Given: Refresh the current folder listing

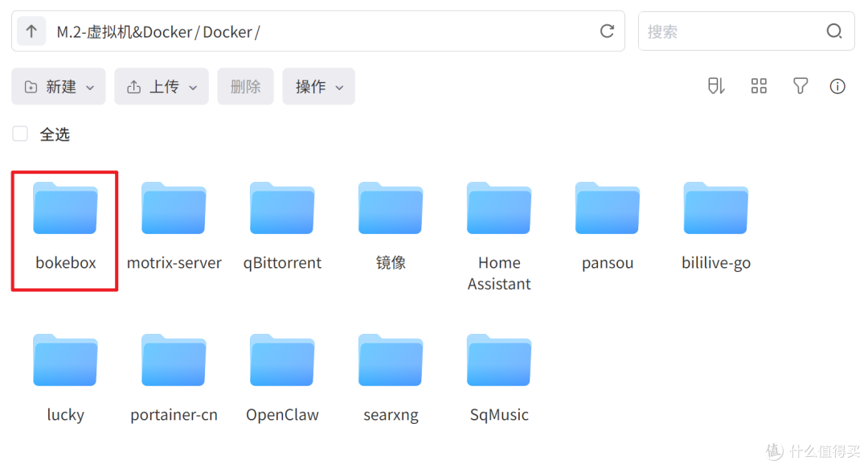Looking at the screenshot, I should [x=608, y=31].
